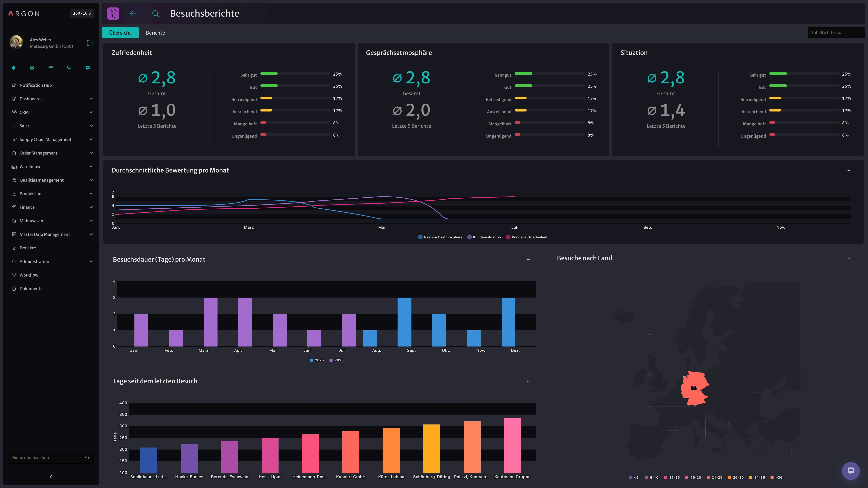The height and width of the screenshot is (488, 868).
Task: Toggle the Kundenzufriedenheit legend series
Action: [527, 237]
